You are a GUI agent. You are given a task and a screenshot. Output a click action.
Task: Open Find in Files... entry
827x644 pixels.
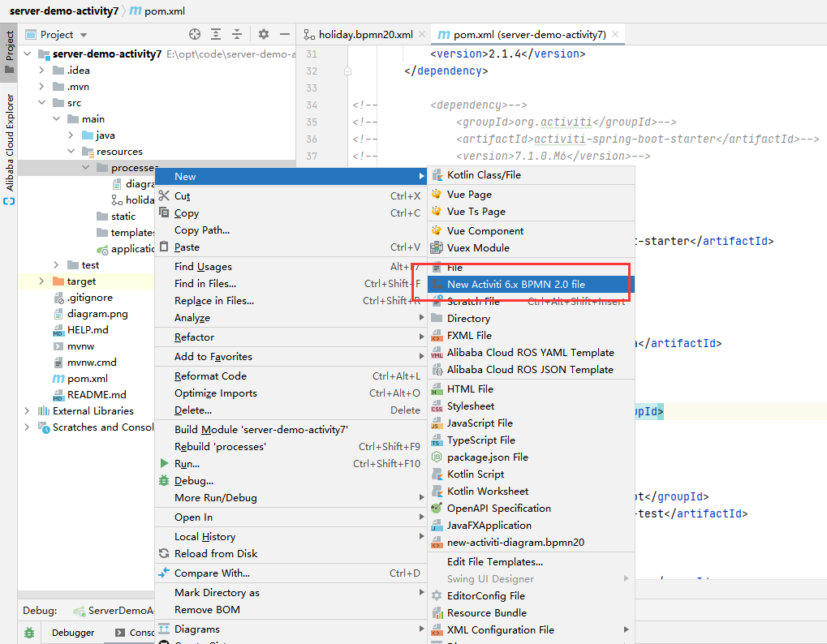point(291,284)
